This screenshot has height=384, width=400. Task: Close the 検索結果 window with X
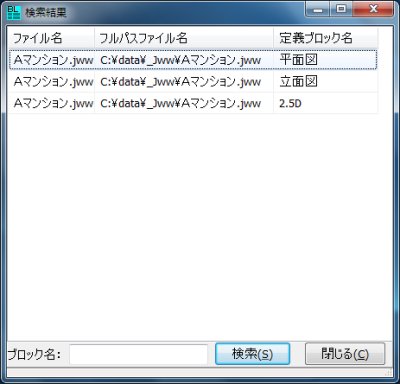coord(373,9)
